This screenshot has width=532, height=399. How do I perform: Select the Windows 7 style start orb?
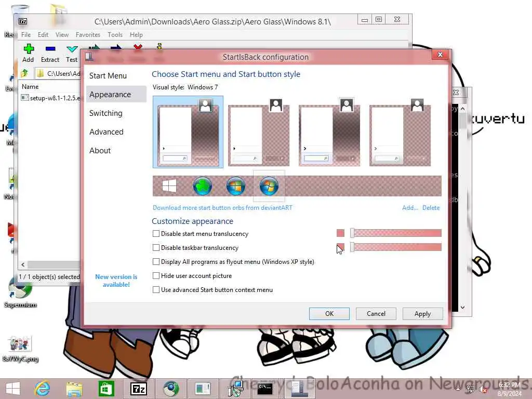(269, 186)
